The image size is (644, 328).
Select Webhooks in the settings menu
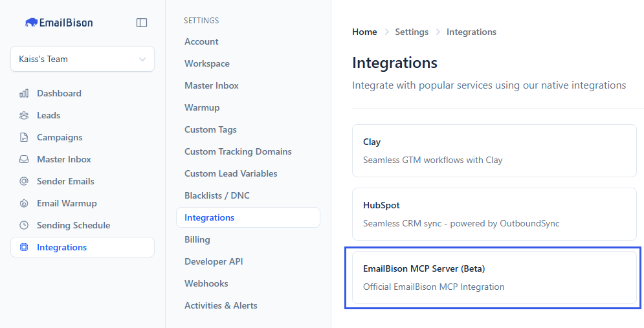(x=206, y=283)
